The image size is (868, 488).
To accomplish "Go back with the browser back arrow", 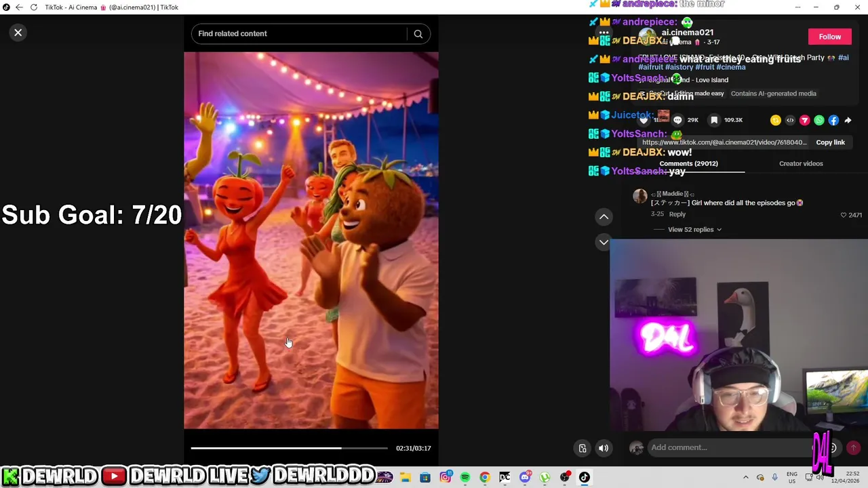I will click(19, 7).
